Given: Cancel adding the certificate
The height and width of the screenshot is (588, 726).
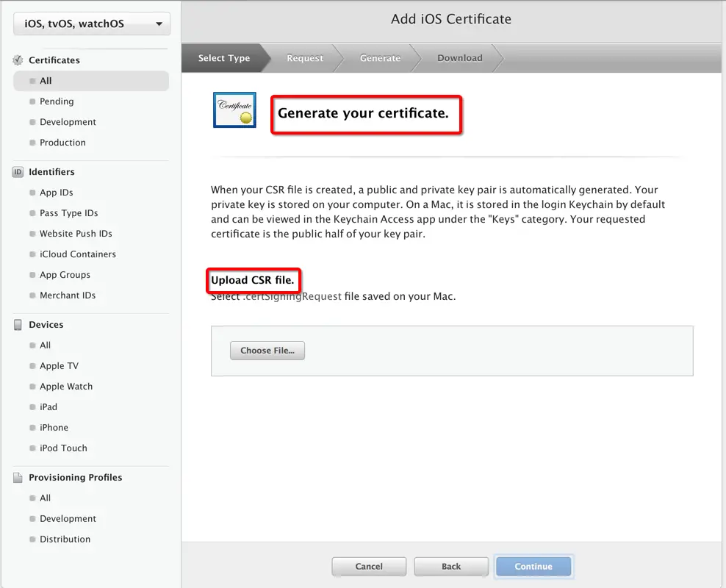Looking at the screenshot, I should (369, 566).
